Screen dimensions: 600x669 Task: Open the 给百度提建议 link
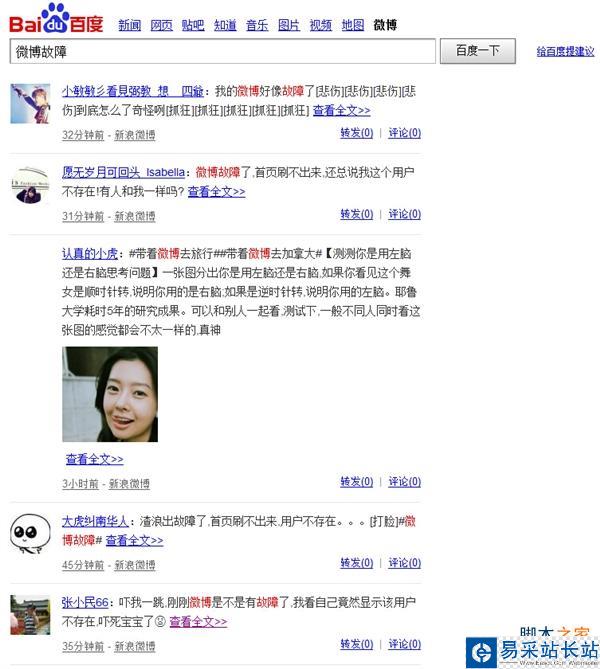tap(565, 52)
